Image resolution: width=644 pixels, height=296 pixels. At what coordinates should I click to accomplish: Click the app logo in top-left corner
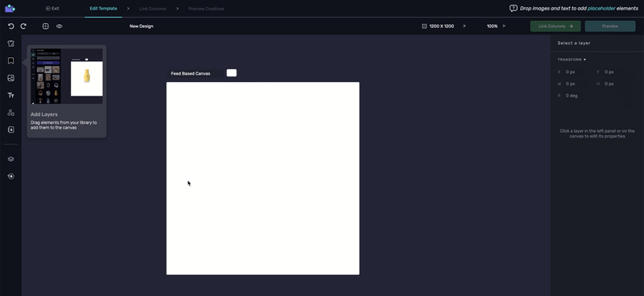click(10, 8)
